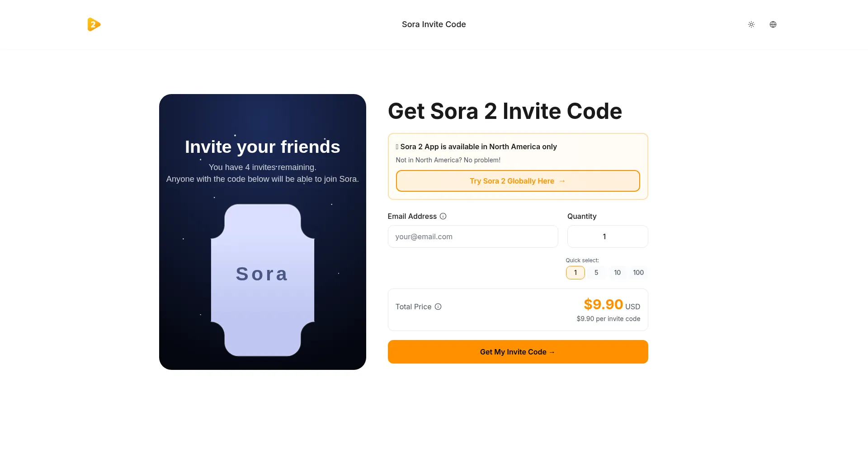The width and height of the screenshot is (868, 449).
Task: Click the $9.90 total price amount
Action: pos(603,304)
